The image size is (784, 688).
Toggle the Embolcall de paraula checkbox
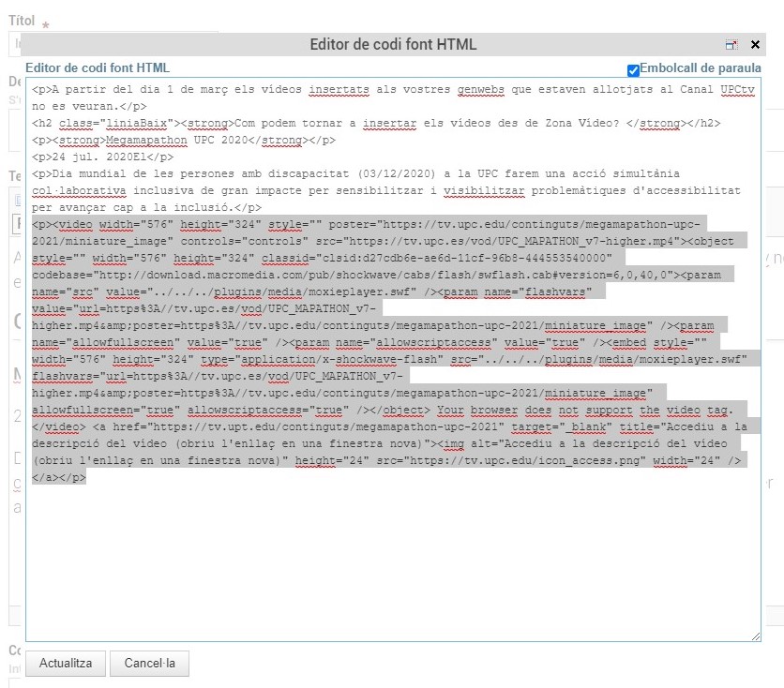(633, 69)
